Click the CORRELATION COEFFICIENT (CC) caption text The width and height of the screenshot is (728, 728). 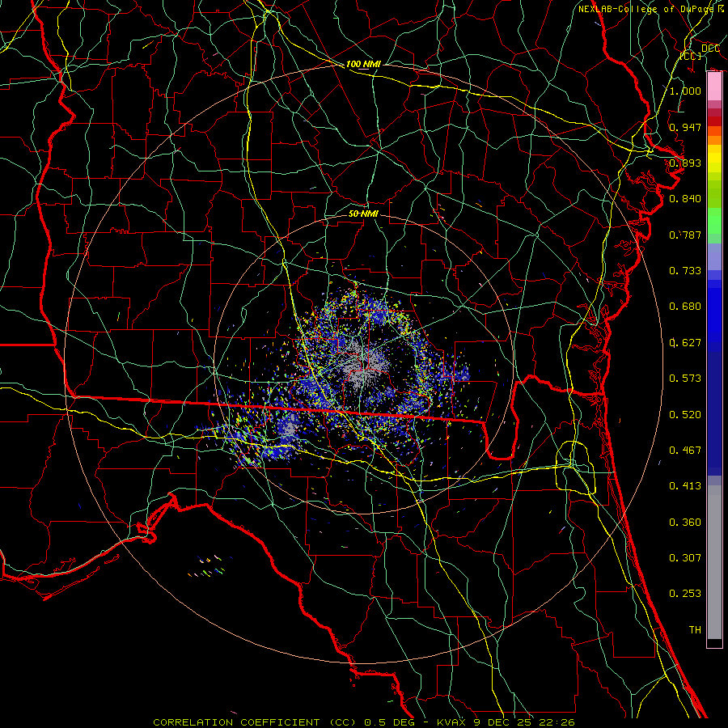[x=256, y=722]
